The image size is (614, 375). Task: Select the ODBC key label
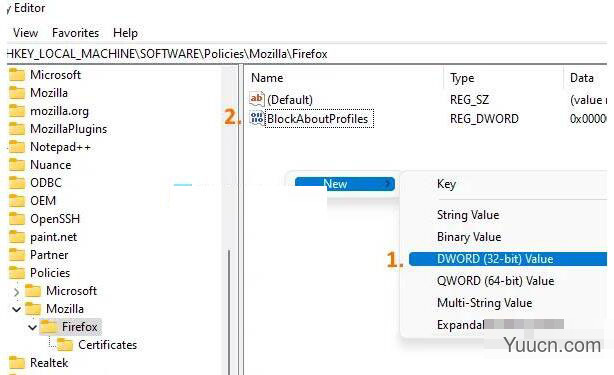[46, 183]
